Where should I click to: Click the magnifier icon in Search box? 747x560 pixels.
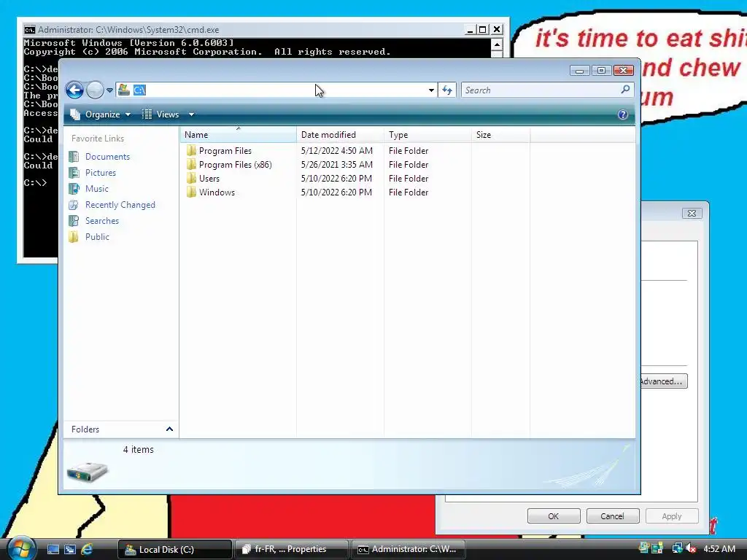pos(625,89)
